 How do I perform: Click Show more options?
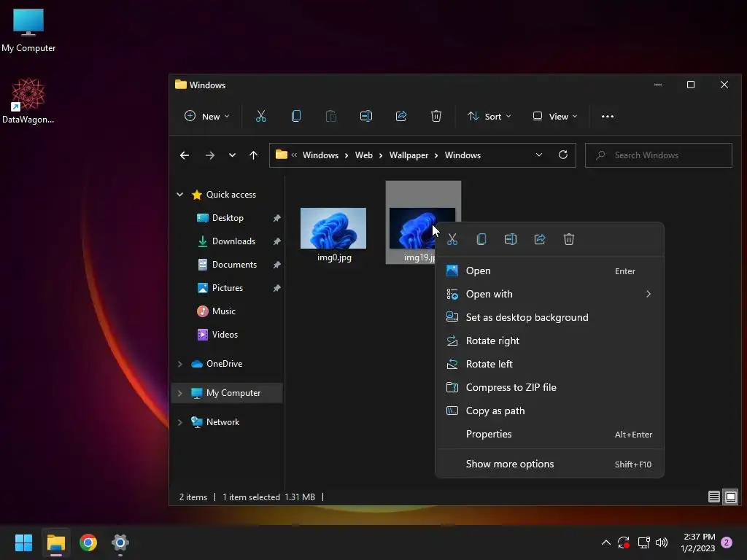click(550, 464)
